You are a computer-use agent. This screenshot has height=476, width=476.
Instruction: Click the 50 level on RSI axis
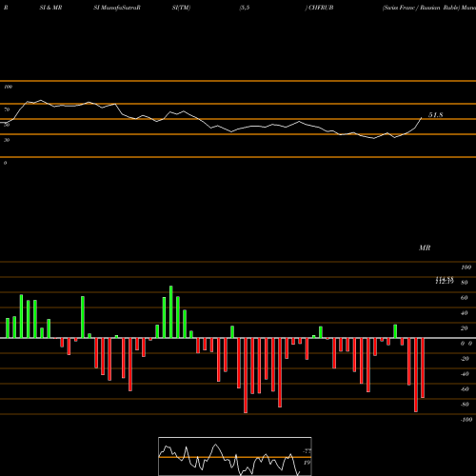[x=7, y=125]
